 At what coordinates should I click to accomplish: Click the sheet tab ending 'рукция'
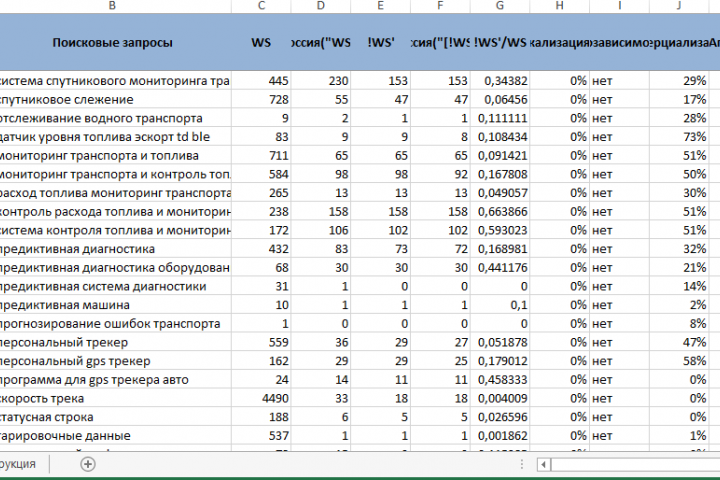[18, 464]
